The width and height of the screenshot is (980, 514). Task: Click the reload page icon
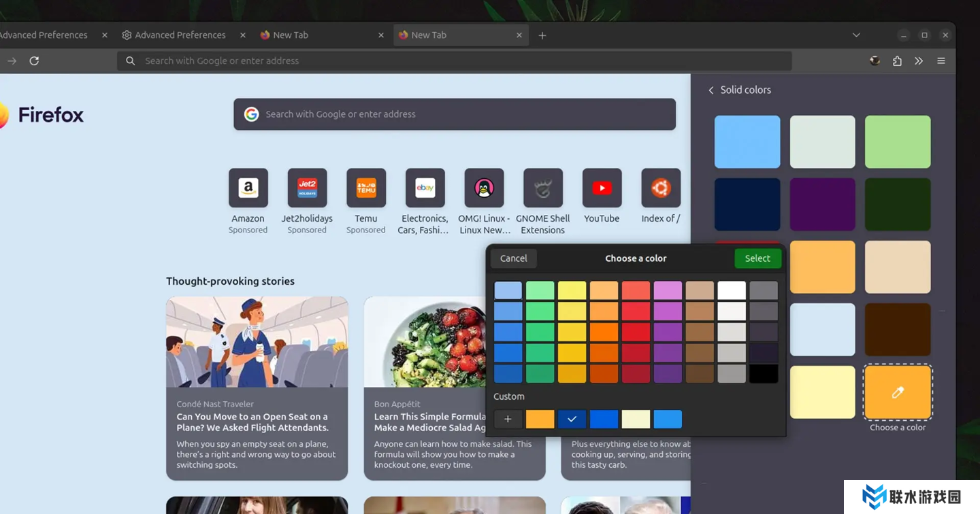click(x=34, y=61)
